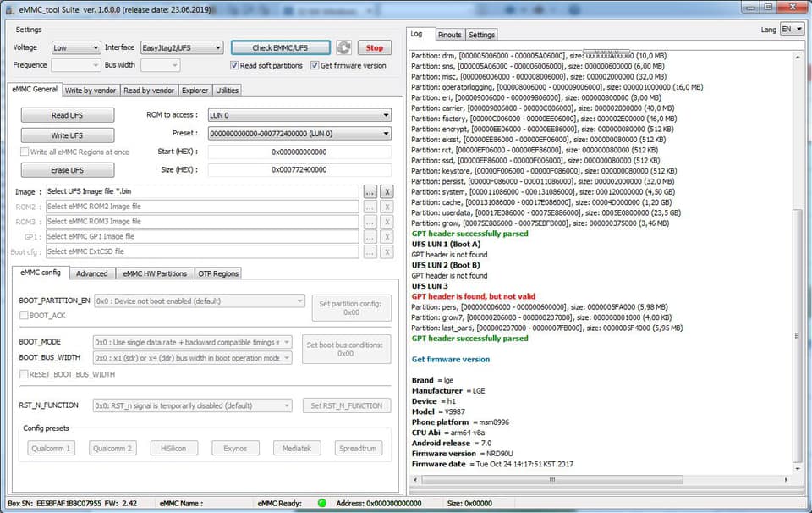Browse for UFS image file with ellipsis button

[x=370, y=191]
